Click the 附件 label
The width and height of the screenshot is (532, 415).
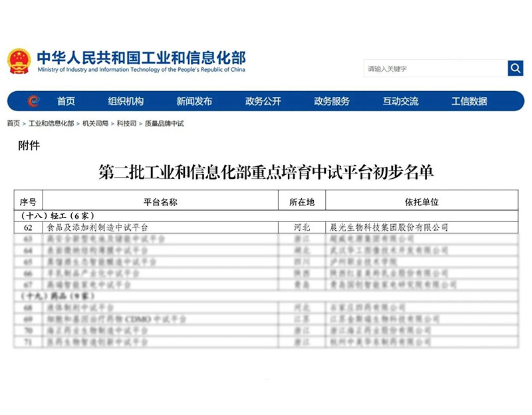(29, 146)
